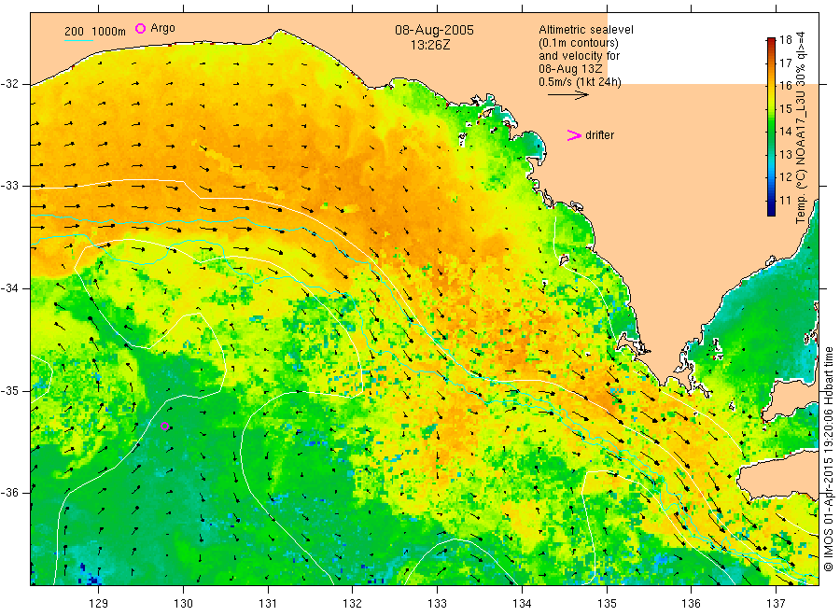Click the velocity scale reference arrow
This screenshot has width=840, height=616.
(567, 95)
